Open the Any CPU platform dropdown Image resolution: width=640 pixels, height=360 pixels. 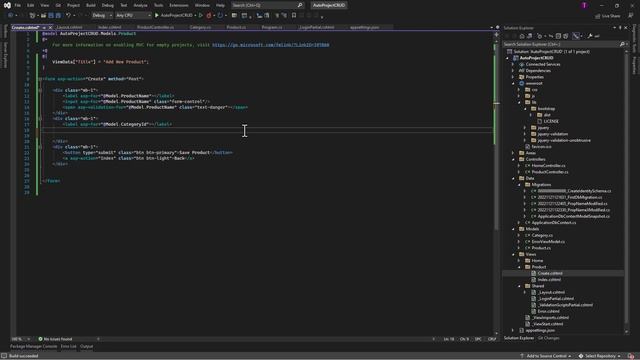point(133,15)
